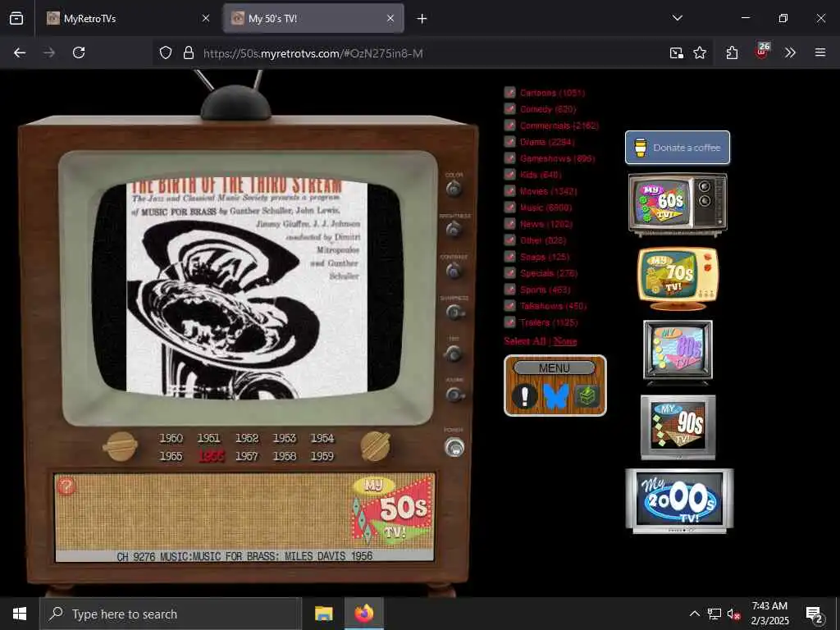840x630 pixels.
Task: Toggle the Other category checkbox
Action: point(509,240)
